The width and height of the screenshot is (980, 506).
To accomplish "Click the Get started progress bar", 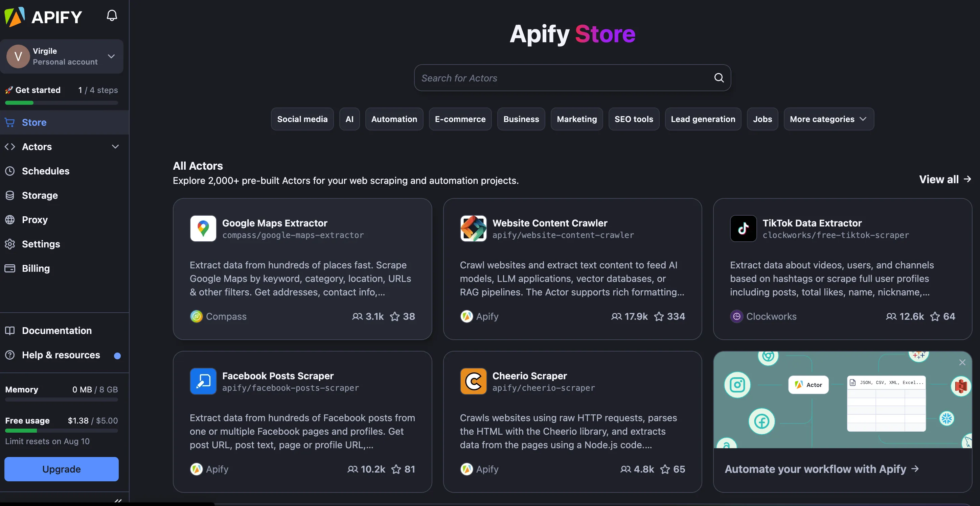I will point(61,103).
